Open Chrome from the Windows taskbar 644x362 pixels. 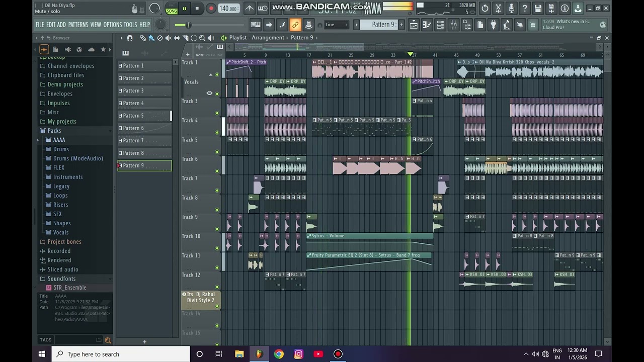[x=279, y=354]
